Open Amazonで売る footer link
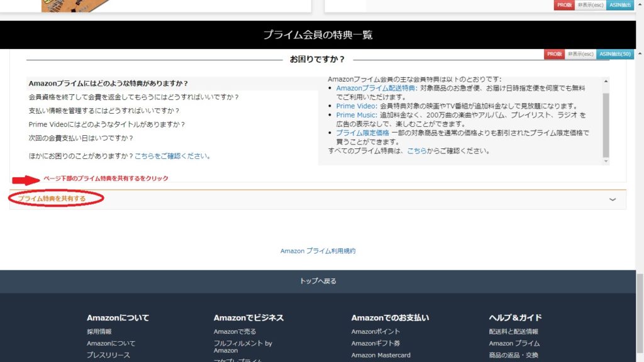644x362 pixels. pos(235,331)
